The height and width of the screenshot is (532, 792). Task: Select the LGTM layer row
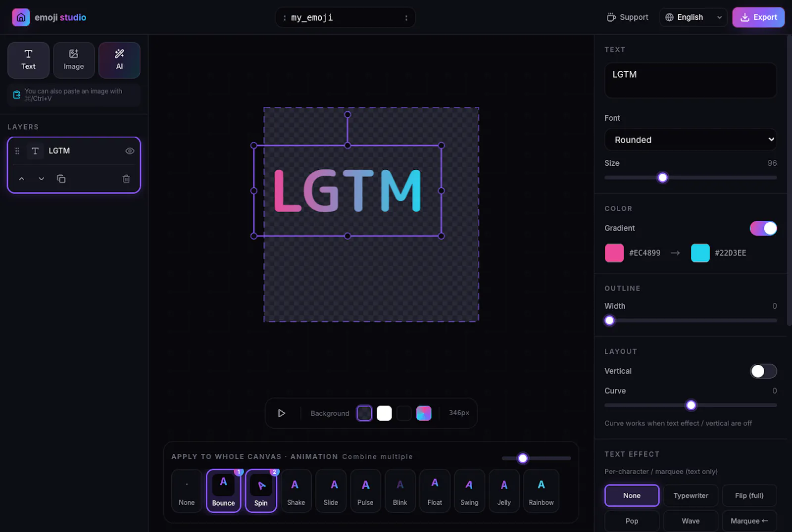[x=74, y=151]
